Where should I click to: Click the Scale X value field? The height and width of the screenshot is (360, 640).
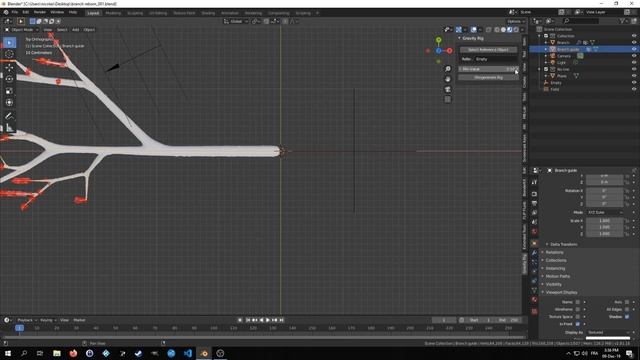tap(604, 221)
